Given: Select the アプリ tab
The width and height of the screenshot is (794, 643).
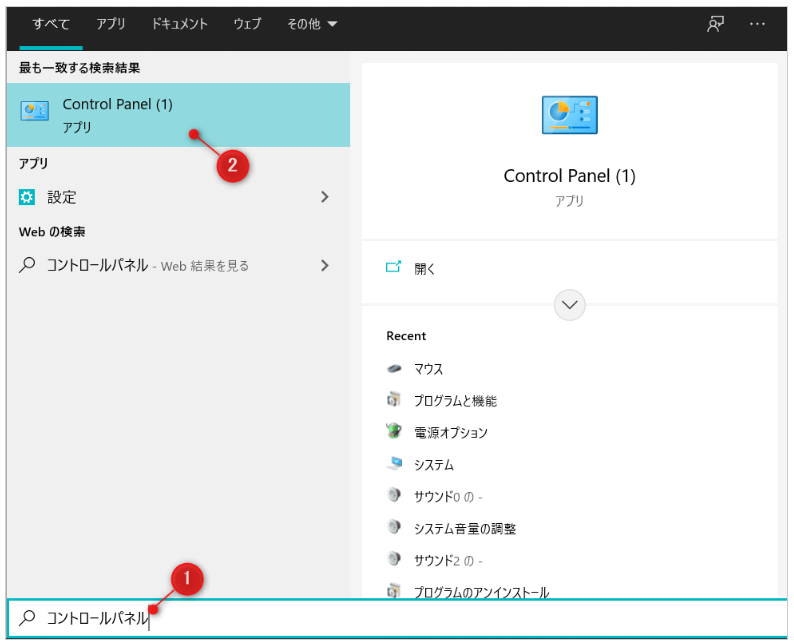Looking at the screenshot, I should [x=111, y=24].
